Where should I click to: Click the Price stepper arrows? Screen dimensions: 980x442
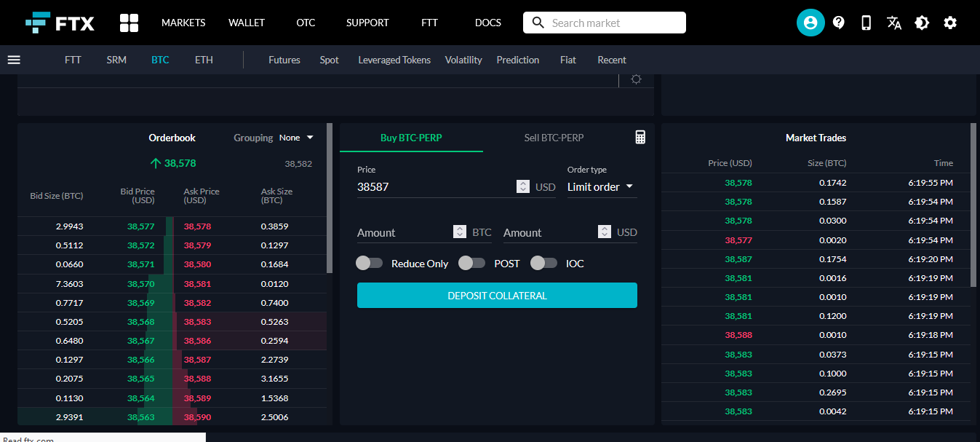coord(523,186)
